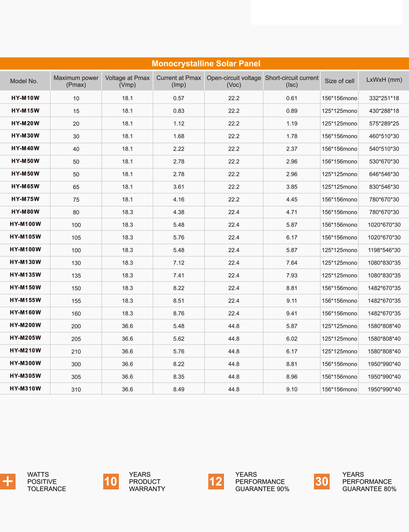The width and height of the screenshot is (409, 532).
Task: Select model HY-M155W
Action: coord(25,300)
